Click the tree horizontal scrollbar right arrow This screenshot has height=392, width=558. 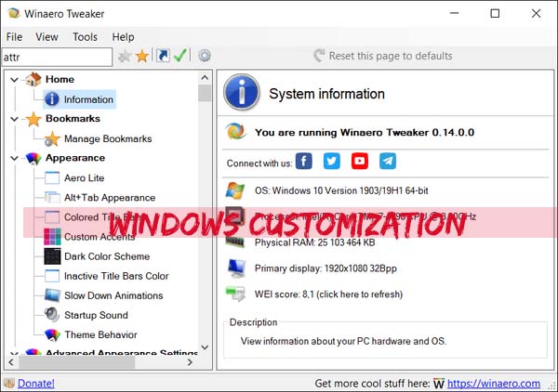(x=190, y=362)
